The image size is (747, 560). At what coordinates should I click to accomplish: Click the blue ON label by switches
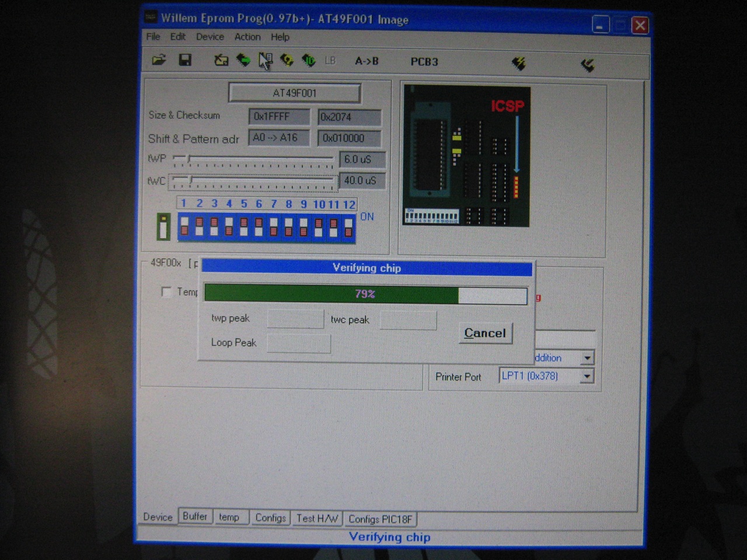coord(366,216)
